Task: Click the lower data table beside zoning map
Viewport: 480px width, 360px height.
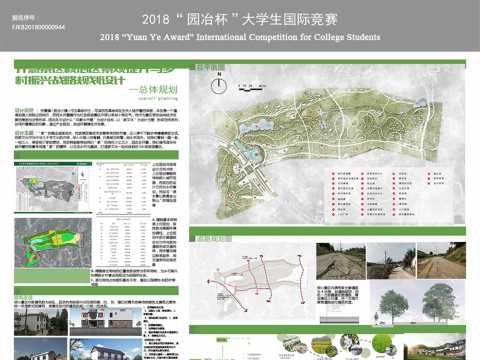Action: pos(123,241)
